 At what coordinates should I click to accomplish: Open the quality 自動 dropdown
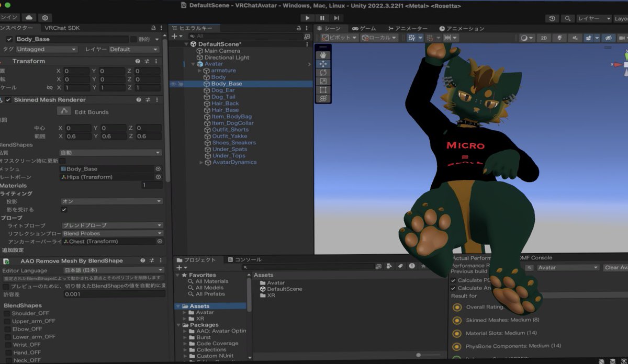[x=110, y=153]
